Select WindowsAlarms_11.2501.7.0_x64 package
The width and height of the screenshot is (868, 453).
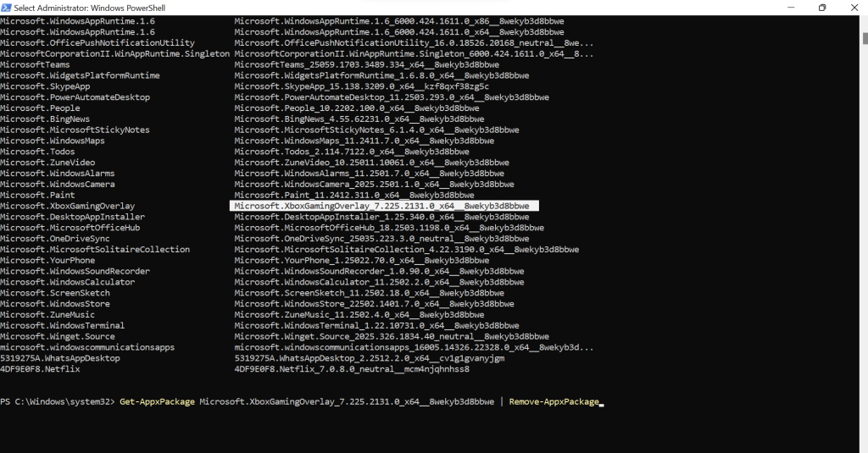pyautogui.click(x=370, y=173)
